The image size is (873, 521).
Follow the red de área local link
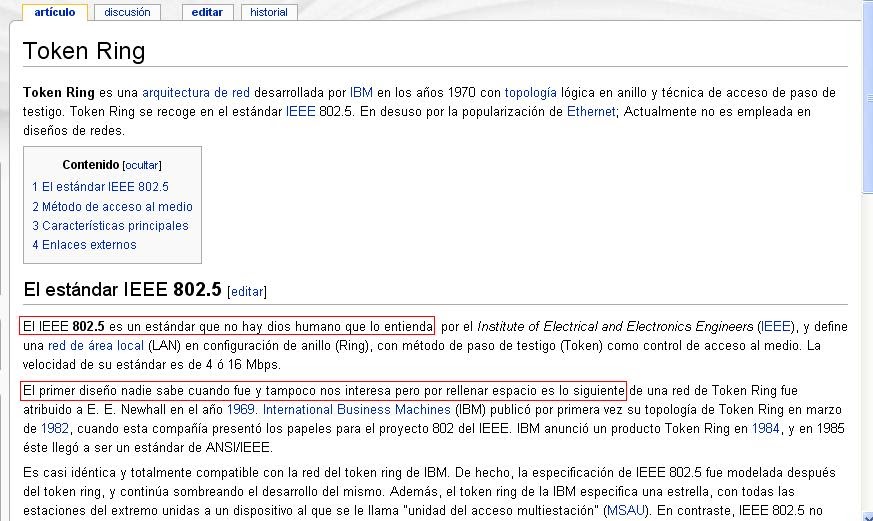(96, 345)
